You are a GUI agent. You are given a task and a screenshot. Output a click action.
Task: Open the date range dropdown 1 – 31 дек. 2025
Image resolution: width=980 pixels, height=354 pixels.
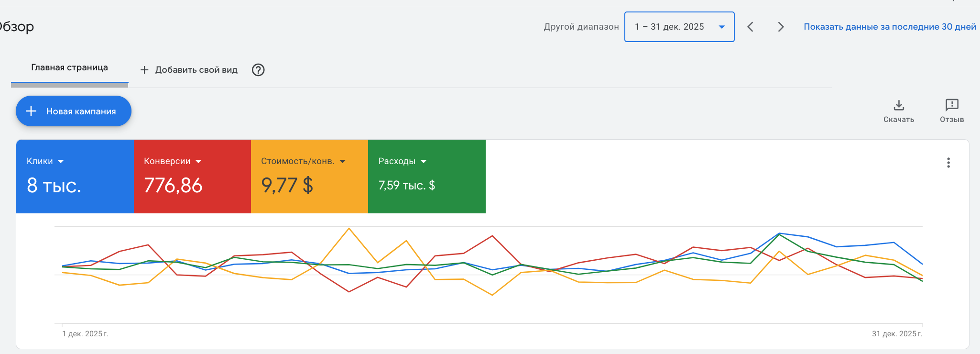679,27
